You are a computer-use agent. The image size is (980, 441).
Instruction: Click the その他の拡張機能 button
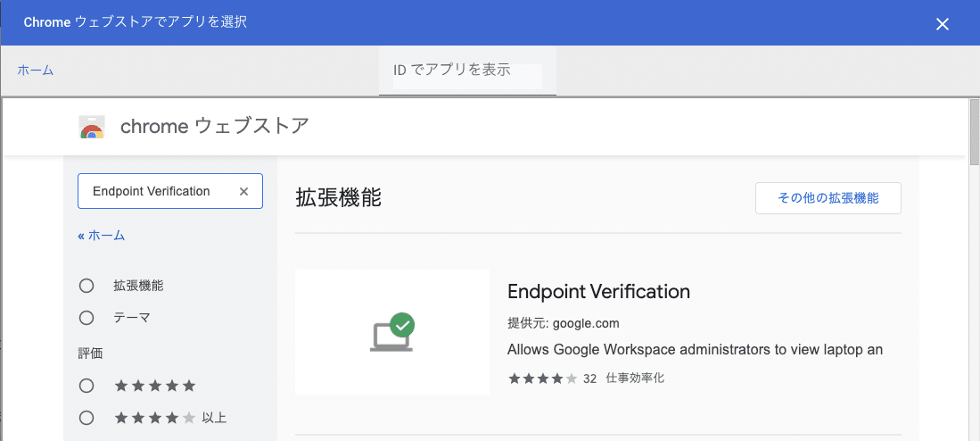coord(828,198)
